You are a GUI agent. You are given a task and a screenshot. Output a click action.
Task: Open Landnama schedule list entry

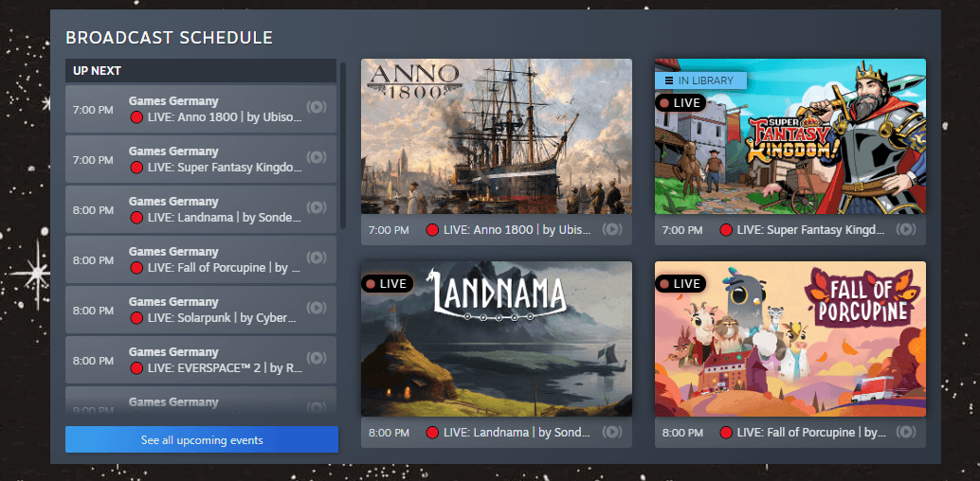click(x=201, y=209)
